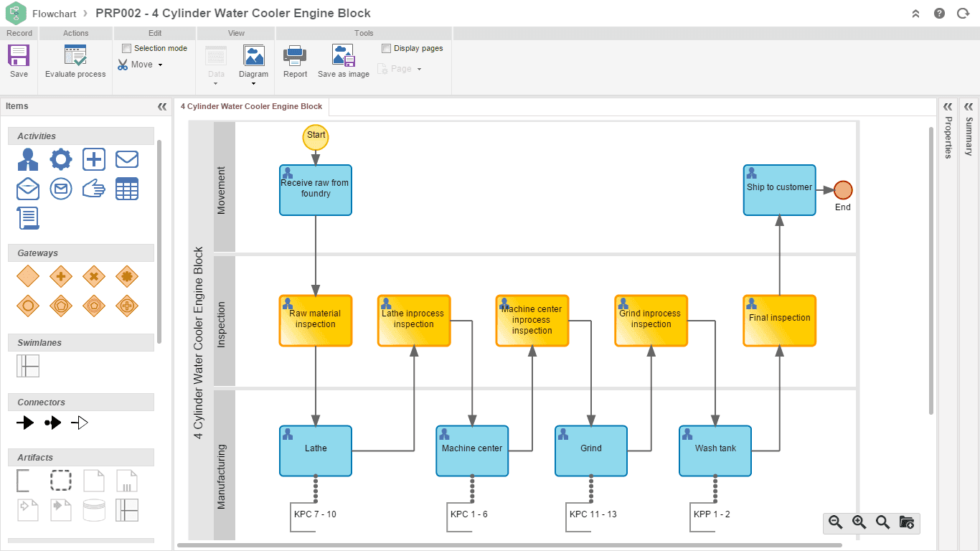The width and height of the screenshot is (980, 551).
Task: Select Grind inprocess inspection activity
Action: (x=651, y=321)
